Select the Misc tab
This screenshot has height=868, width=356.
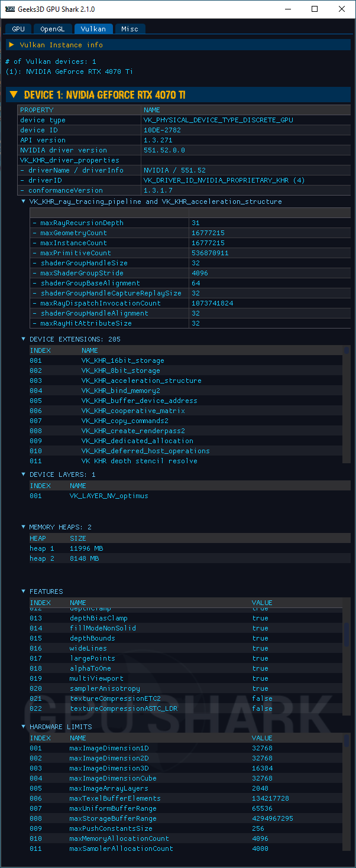click(x=130, y=28)
